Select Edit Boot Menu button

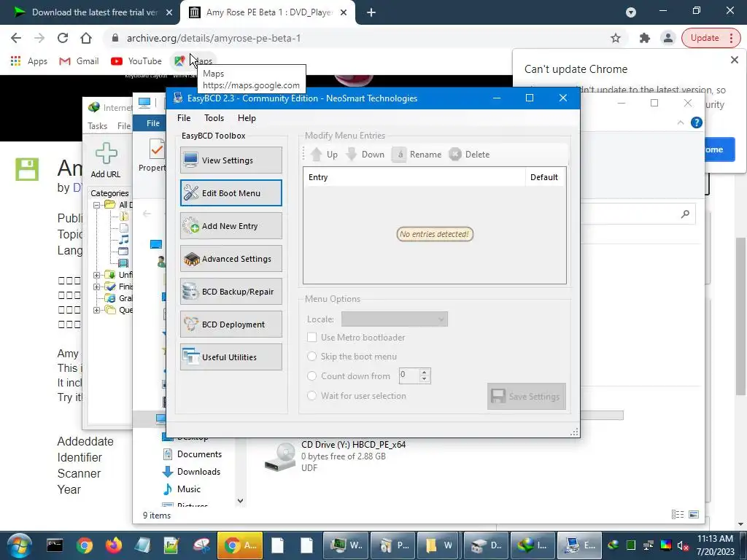click(231, 192)
